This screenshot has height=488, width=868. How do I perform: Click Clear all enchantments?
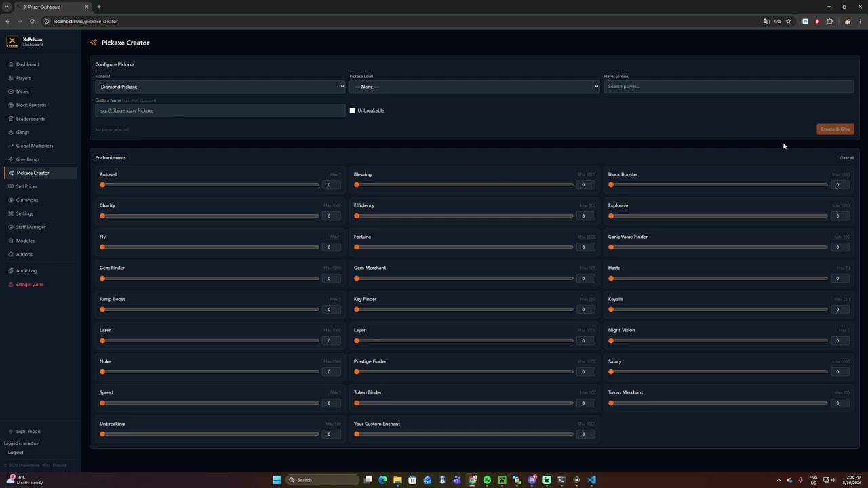pos(846,158)
